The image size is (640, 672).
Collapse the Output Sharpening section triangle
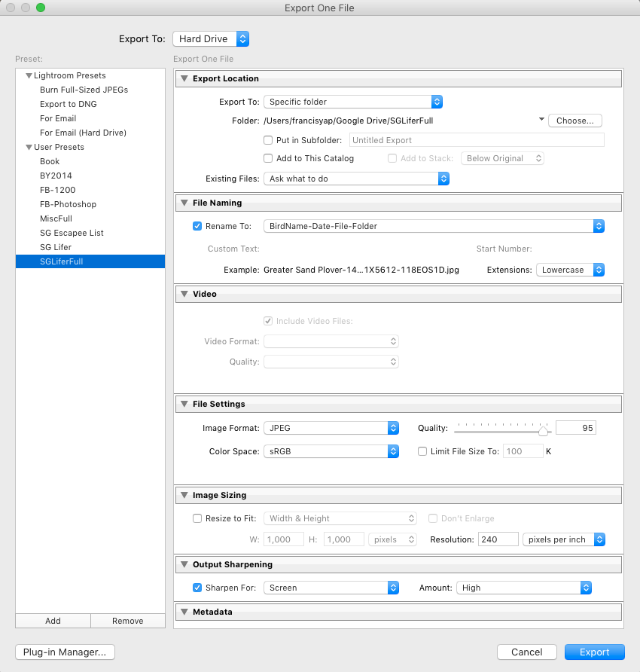click(x=183, y=564)
